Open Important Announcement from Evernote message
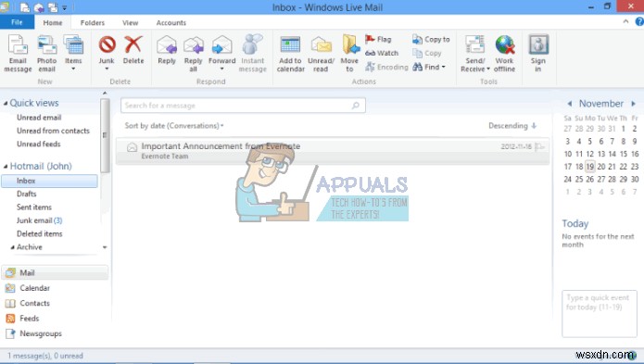Image resolution: width=644 pixels, height=364 pixels. [333, 151]
